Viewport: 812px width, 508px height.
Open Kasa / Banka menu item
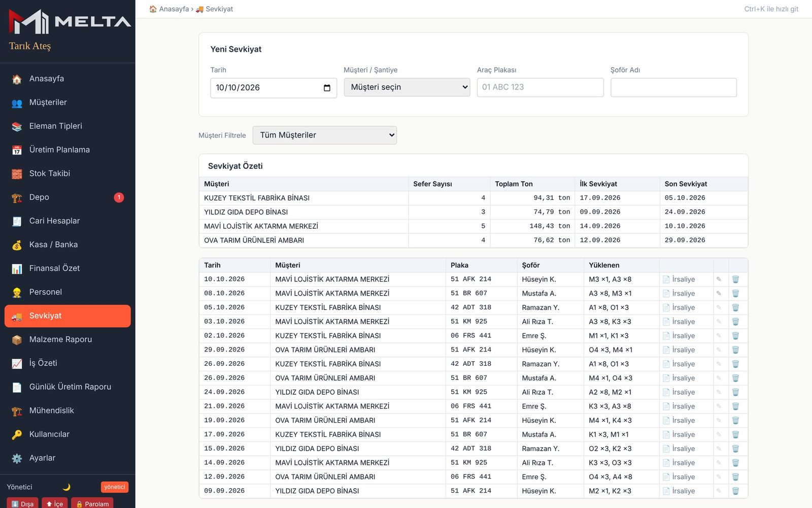(67, 245)
